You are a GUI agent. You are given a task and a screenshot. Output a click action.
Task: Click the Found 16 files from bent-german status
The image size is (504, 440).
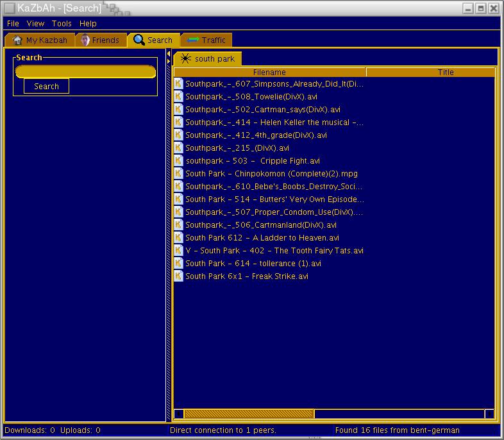tap(397, 430)
